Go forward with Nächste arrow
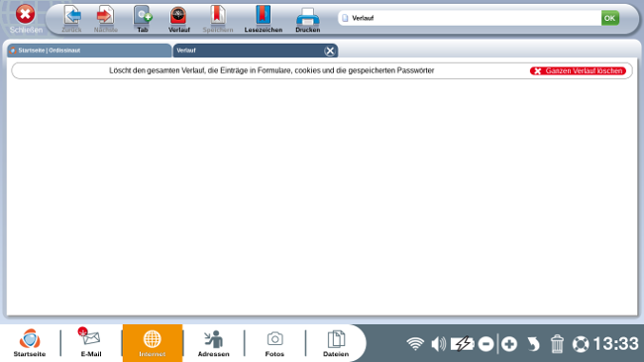Screen dimensions: 644x362 click(106, 19)
